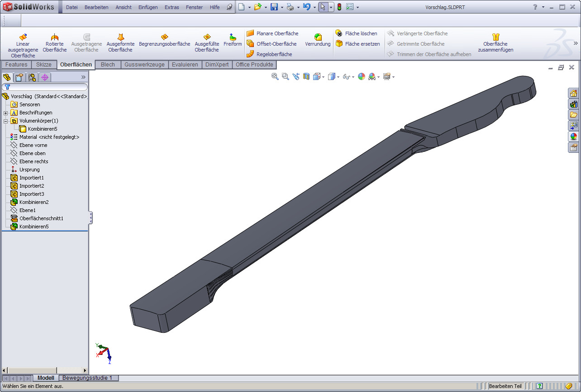Select Oberflächenschnitt1 in the feature tree
The height and width of the screenshot is (392, 581).
coord(37,218)
